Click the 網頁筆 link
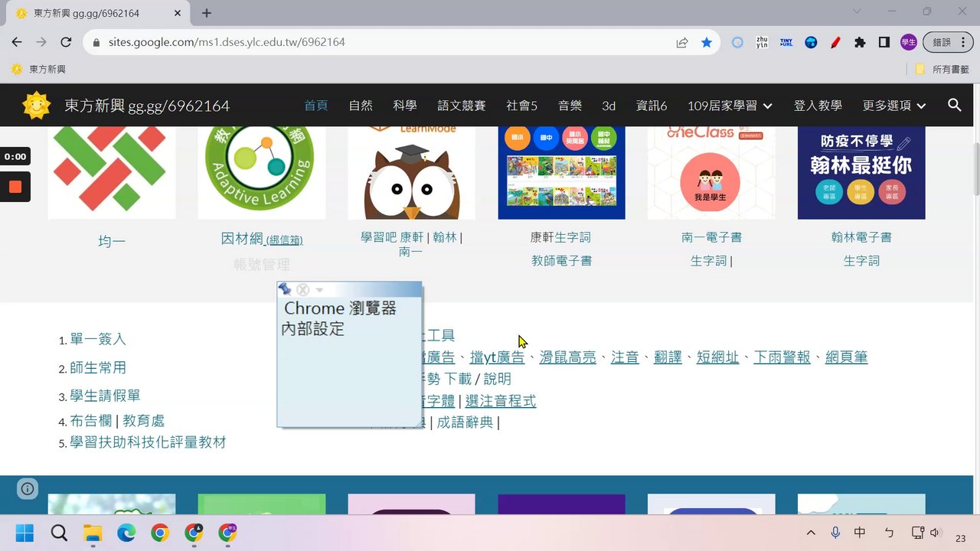Image resolution: width=980 pixels, height=551 pixels. 846,357
